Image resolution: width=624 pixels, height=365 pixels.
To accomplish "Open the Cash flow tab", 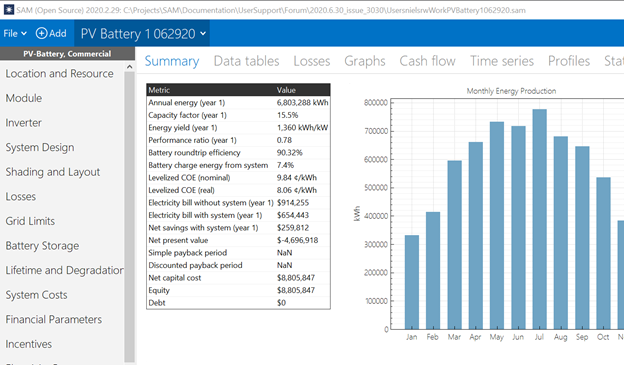I will tap(427, 61).
